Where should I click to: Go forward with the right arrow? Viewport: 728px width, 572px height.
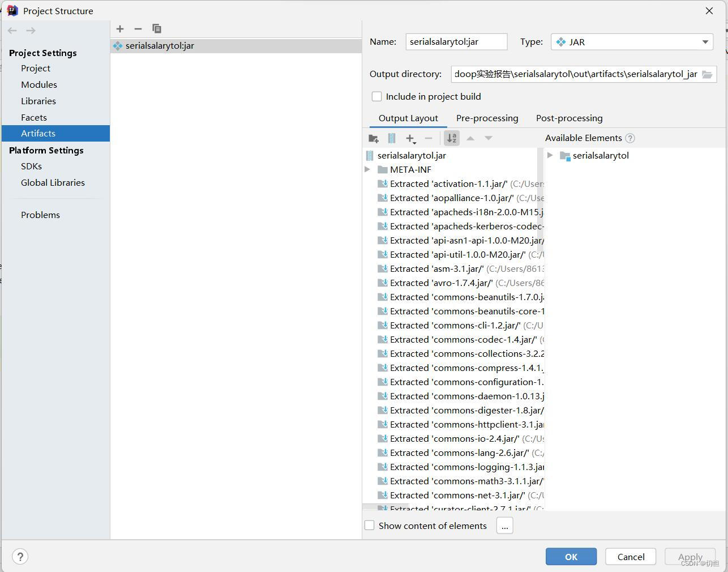pos(31,31)
